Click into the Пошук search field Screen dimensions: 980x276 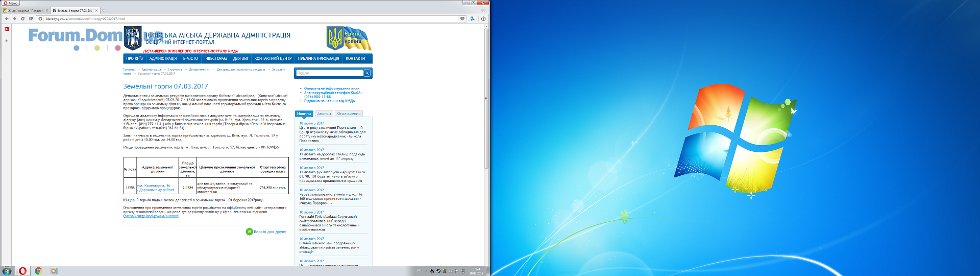click(x=330, y=73)
